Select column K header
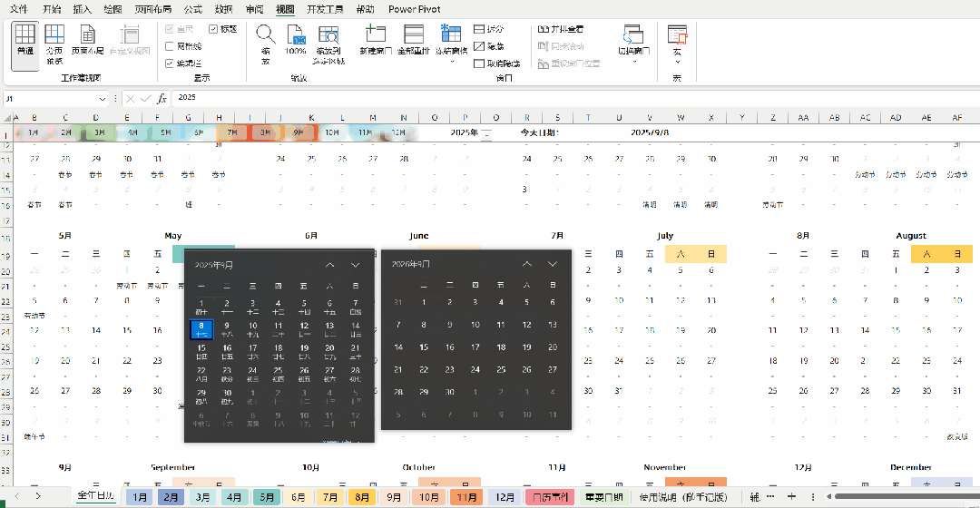Image resolution: width=980 pixels, height=508 pixels. 311,117
